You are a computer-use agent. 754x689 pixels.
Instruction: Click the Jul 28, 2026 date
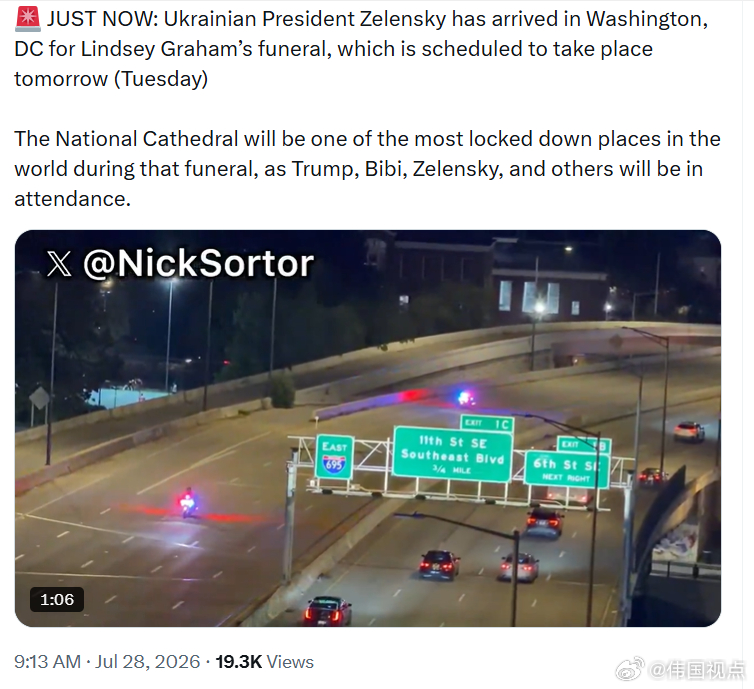[147, 662]
